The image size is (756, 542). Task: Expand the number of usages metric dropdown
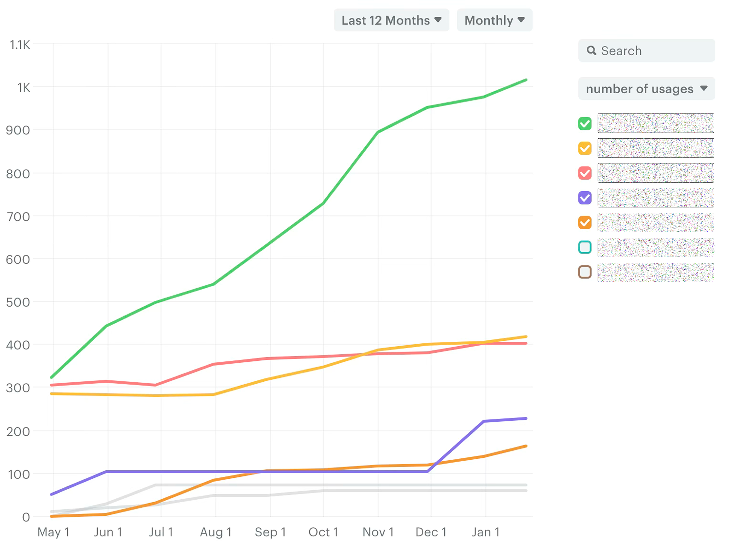(x=640, y=89)
